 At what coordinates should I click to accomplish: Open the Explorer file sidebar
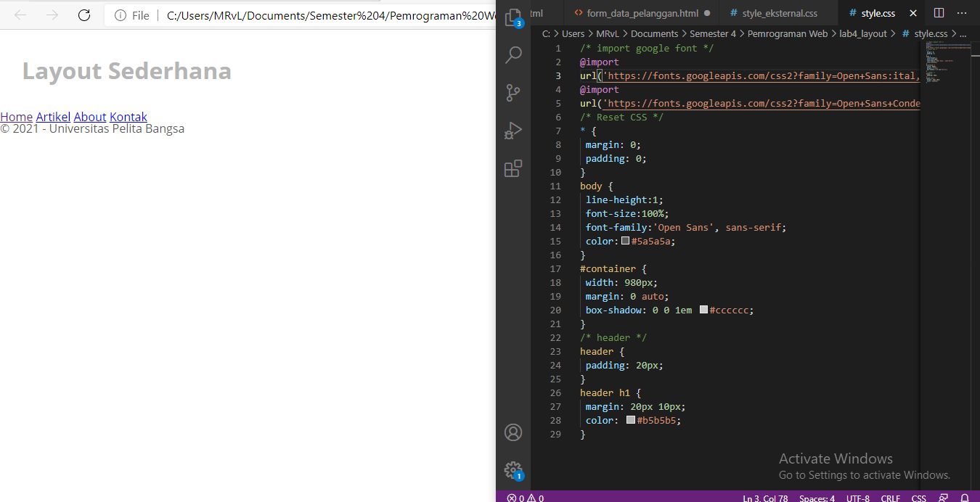point(514,17)
